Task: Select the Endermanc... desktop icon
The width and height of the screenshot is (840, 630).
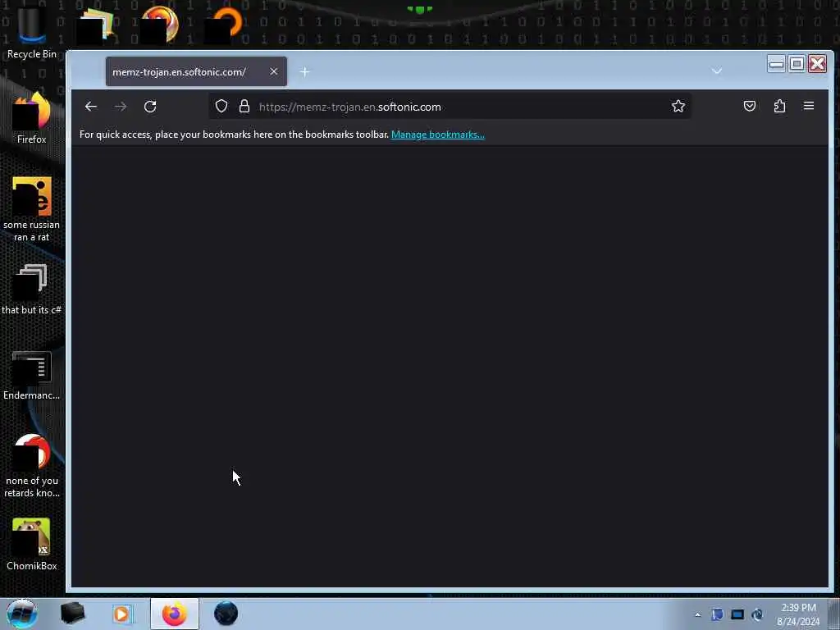Action: tap(32, 375)
